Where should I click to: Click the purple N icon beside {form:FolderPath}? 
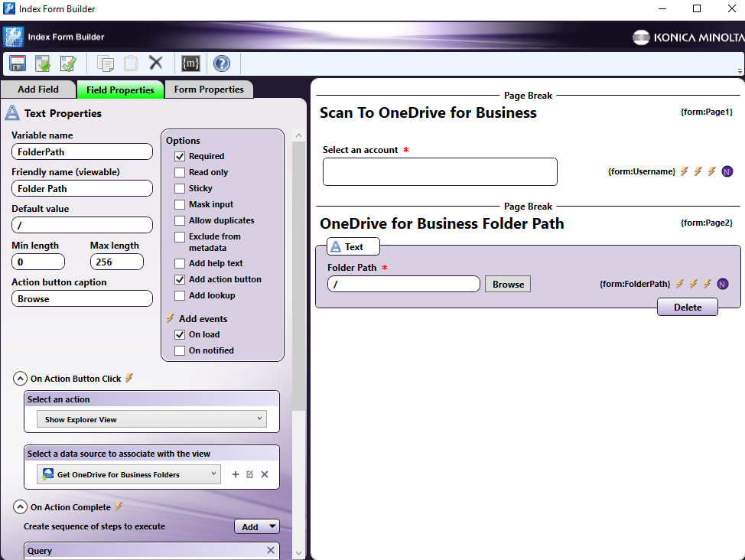(723, 285)
